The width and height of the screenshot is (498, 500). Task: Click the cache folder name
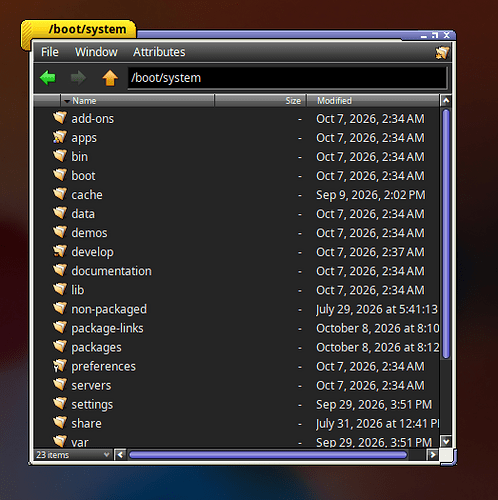(87, 195)
